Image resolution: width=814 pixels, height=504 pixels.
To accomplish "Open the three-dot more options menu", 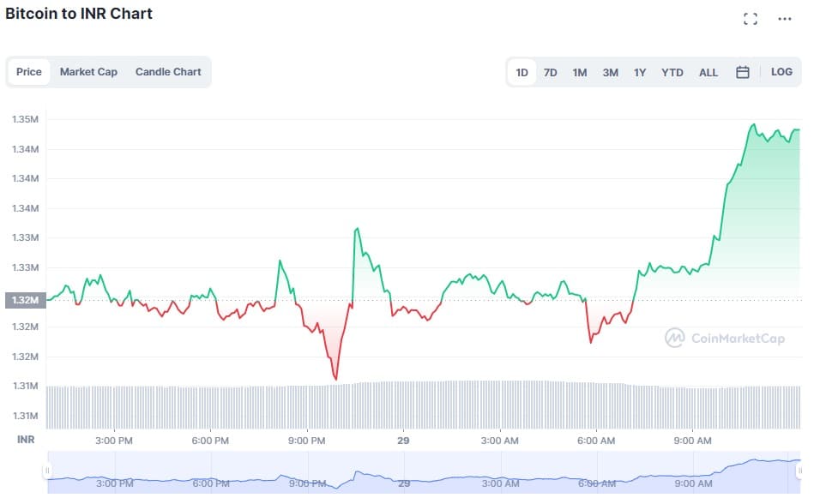I will click(x=785, y=19).
